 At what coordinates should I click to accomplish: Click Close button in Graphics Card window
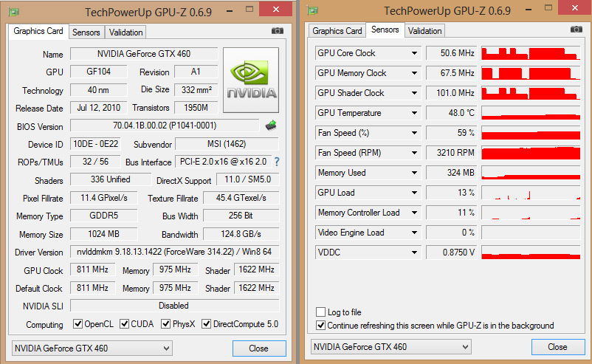coord(259,348)
